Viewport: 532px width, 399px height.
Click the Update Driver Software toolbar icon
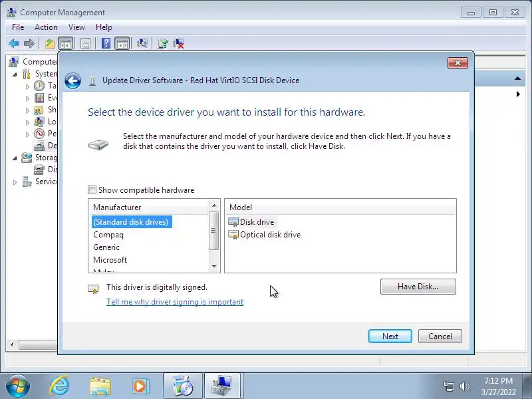[163, 43]
